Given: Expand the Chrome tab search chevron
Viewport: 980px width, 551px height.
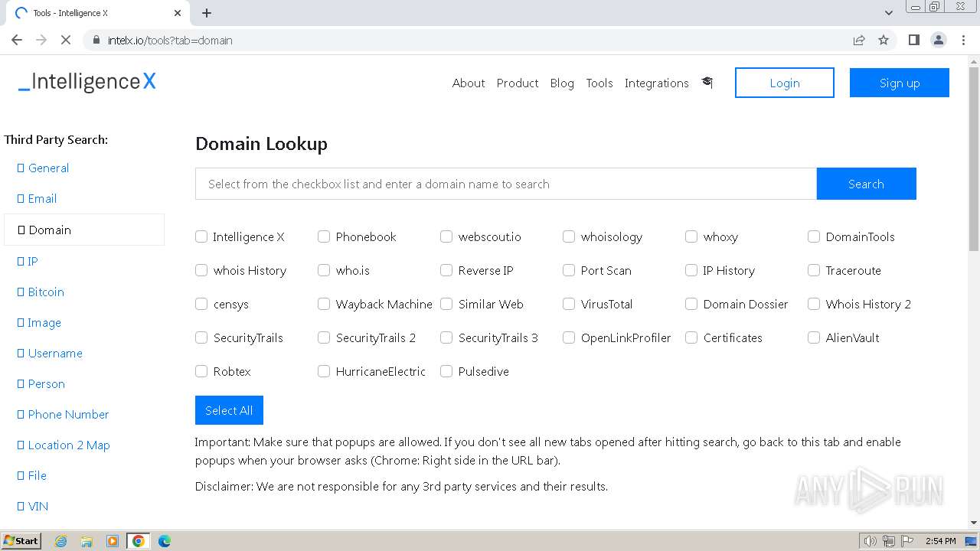Looking at the screenshot, I should (x=889, y=13).
